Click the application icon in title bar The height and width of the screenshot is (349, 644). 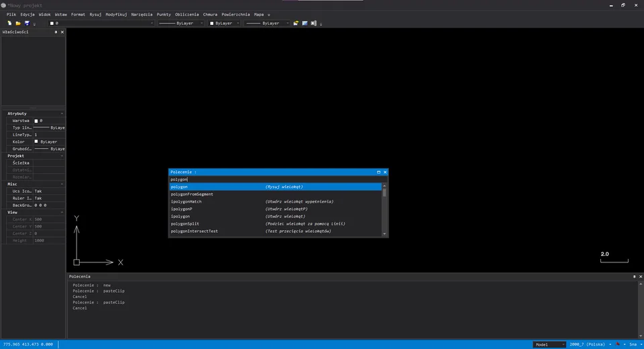pyautogui.click(x=3, y=5)
